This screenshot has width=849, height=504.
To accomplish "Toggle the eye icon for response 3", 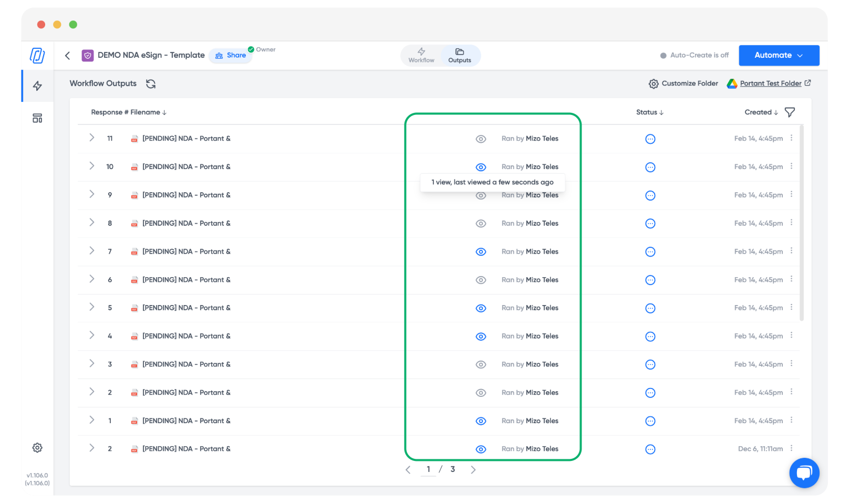I will pos(481,365).
